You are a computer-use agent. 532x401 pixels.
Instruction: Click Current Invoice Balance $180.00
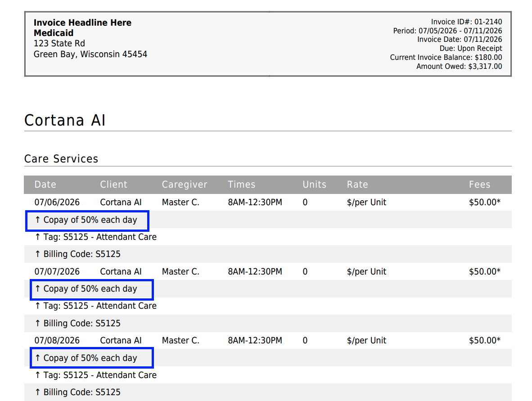(x=446, y=57)
